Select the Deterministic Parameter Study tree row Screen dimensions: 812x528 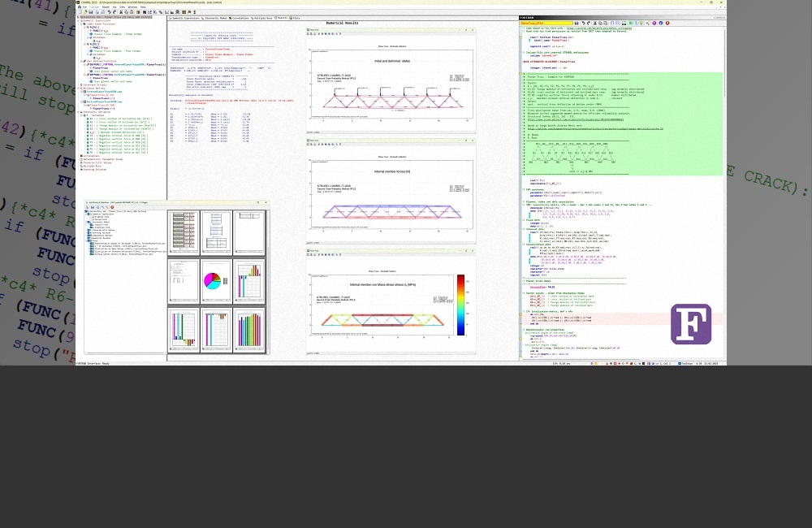click(102, 159)
